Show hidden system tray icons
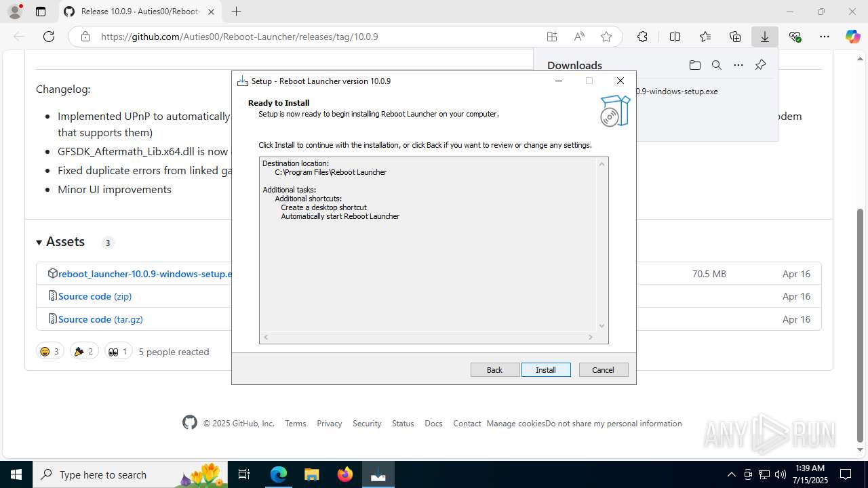Viewport: 868px width, 488px height. tap(731, 474)
